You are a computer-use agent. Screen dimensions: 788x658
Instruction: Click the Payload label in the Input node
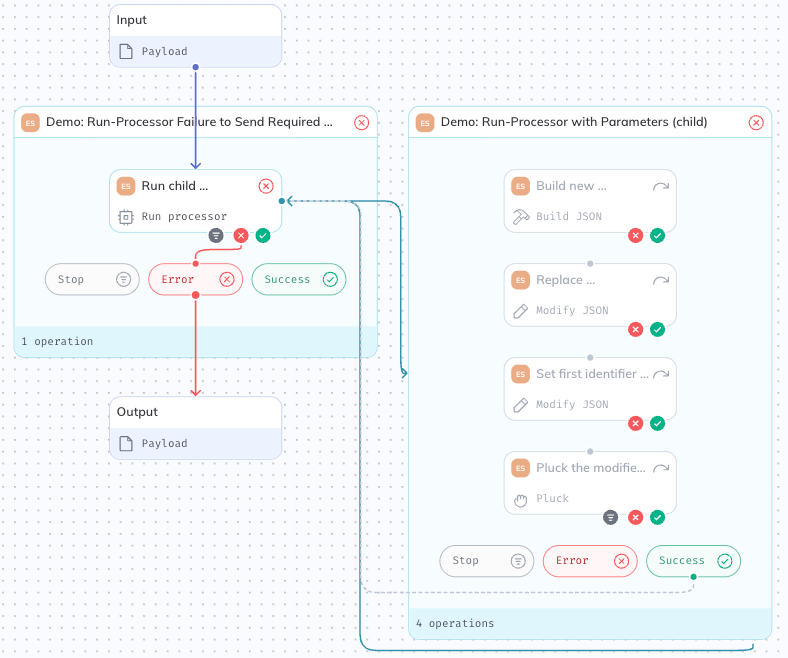pos(164,51)
